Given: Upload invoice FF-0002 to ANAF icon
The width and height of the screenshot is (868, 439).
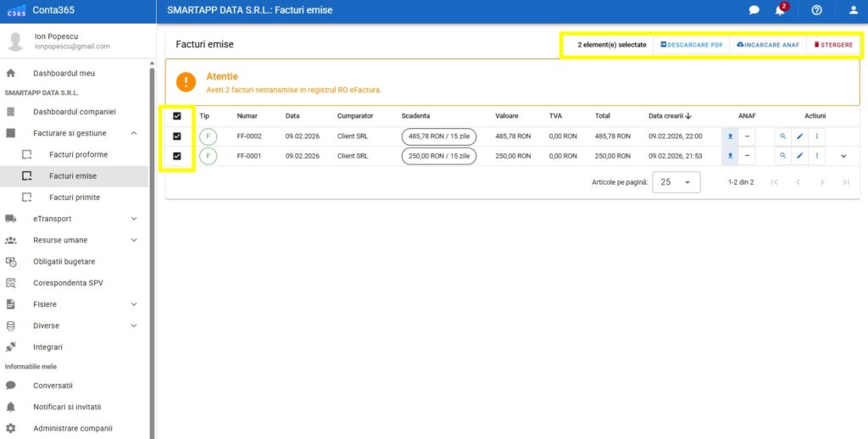Looking at the screenshot, I should [x=730, y=136].
